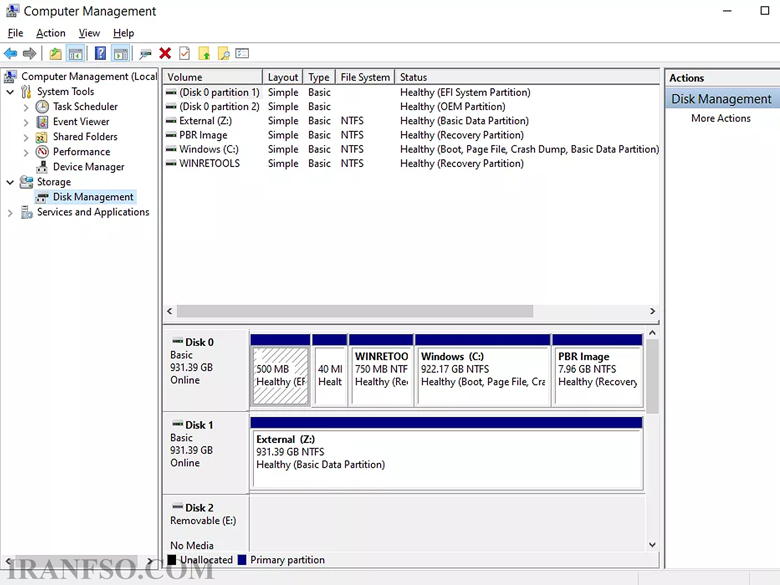Image resolution: width=780 pixels, height=585 pixels.
Task: Click the Up one level folder icon
Action: coord(55,53)
